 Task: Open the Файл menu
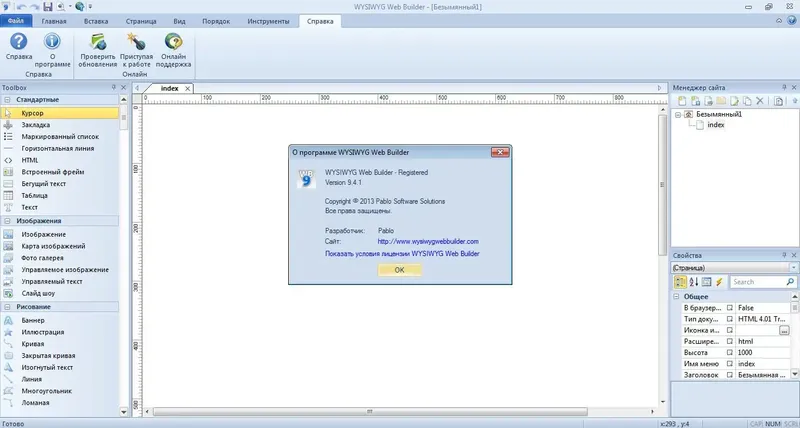coord(16,21)
